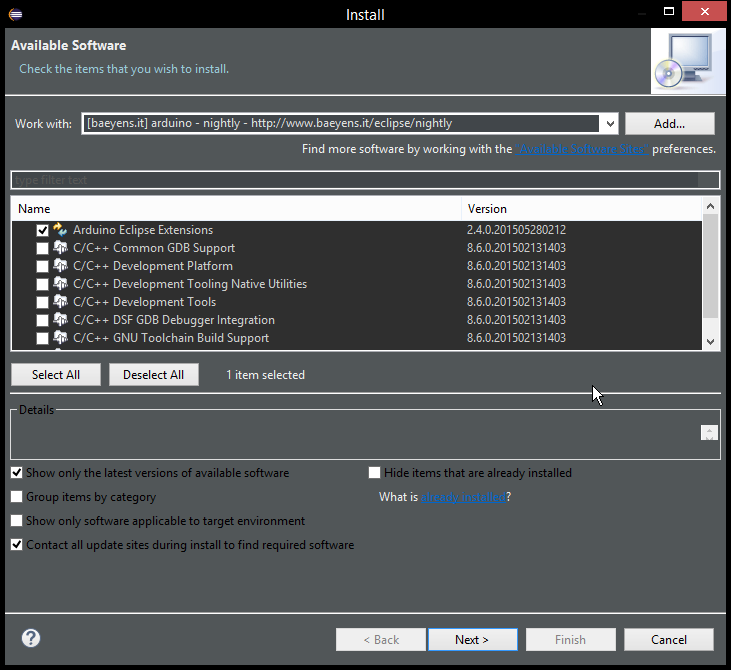
Task: Check C/C++ GNU Toolchain Build Support
Action: (x=42, y=338)
